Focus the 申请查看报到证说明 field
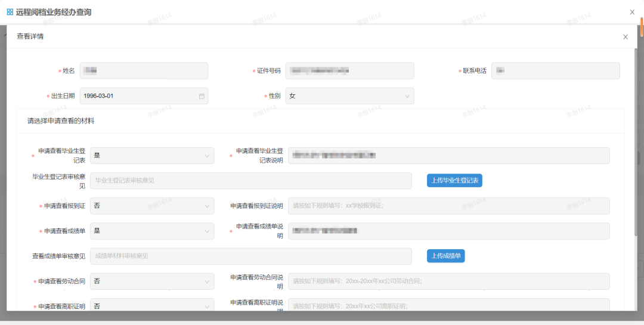Viewport: 644px width, 325px height. [448, 206]
